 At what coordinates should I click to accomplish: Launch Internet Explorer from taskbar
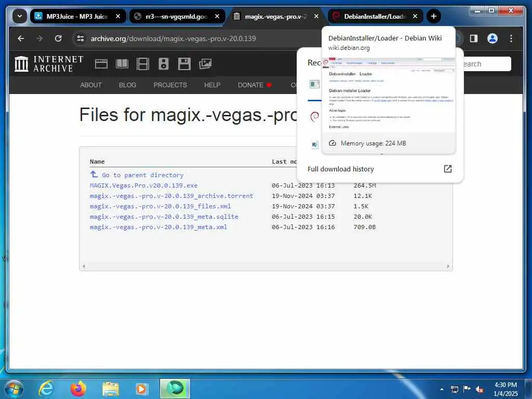tap(46, 389)
